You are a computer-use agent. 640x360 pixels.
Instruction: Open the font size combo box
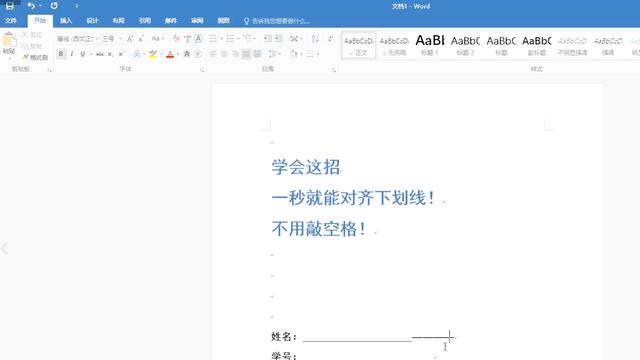click(x=112, y=39)
